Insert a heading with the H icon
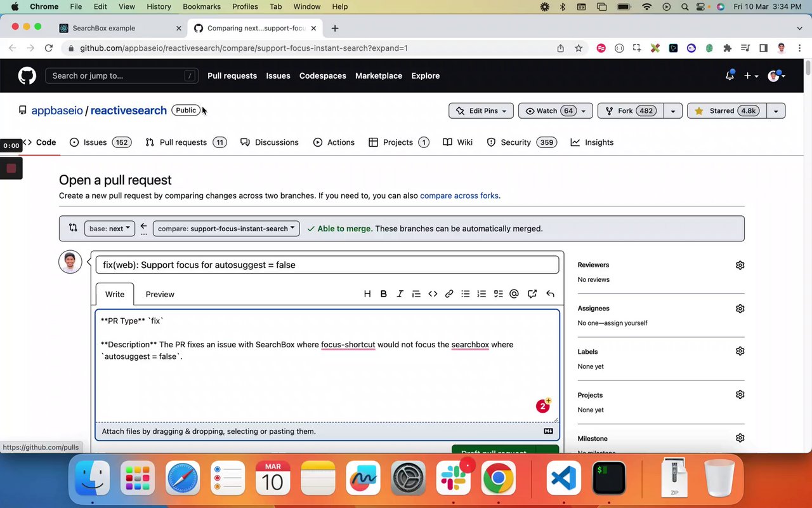Viewport: 812px width, 508px height. (367, 294)
